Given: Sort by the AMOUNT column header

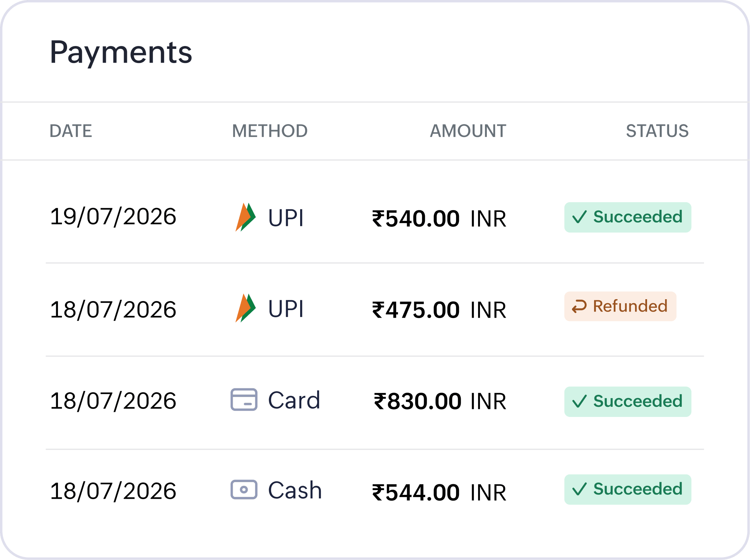Looking at the screenshot, I should coord(468,131).
